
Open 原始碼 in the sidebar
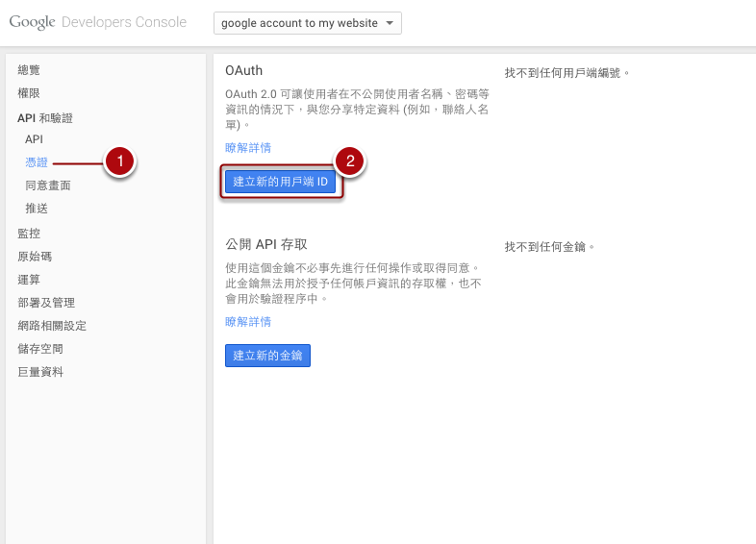click(35, 257)
